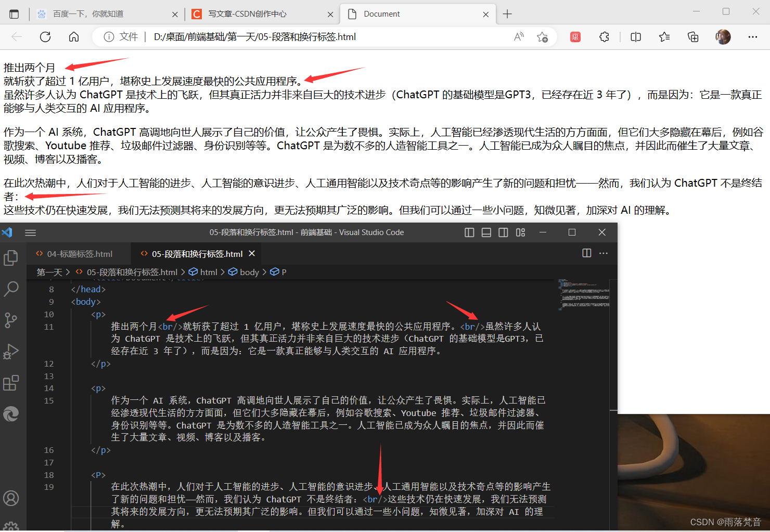This screenshot has height=532, width=770.
Task: Open the Extensions view
Action: tap(11, 383)
